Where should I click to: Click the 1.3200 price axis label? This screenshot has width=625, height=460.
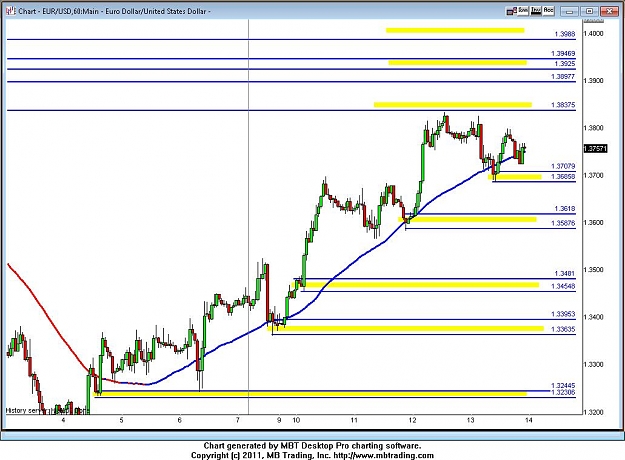point(593,412)
